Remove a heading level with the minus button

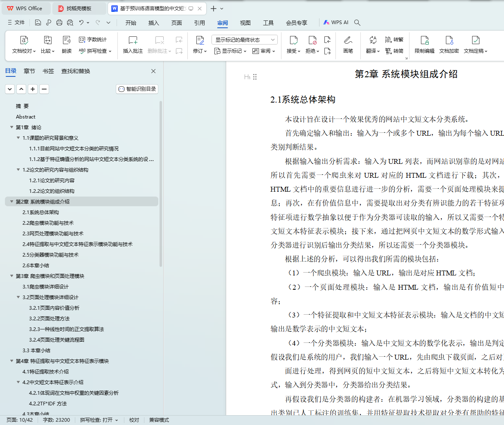click(x=44, y=89)
